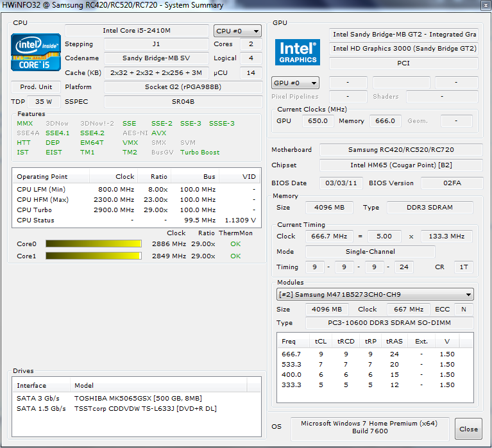Click the memory Size 4096 MB field
This screenshot has height=448, width=492.
329,208
